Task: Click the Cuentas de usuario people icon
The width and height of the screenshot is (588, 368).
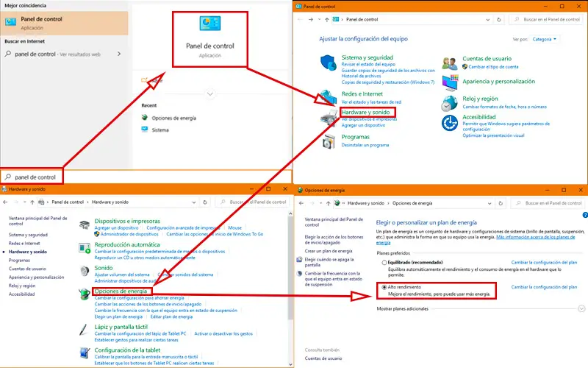Action: [450, 63]
